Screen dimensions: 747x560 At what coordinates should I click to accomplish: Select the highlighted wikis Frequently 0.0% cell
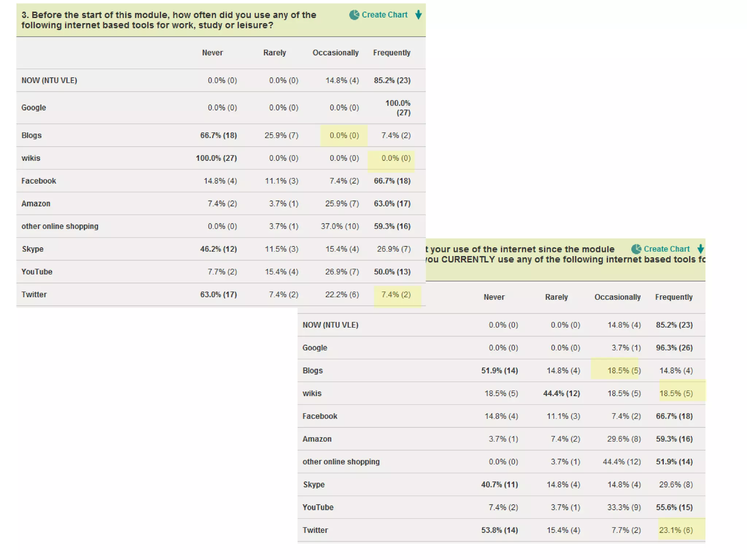coord(396,158)
